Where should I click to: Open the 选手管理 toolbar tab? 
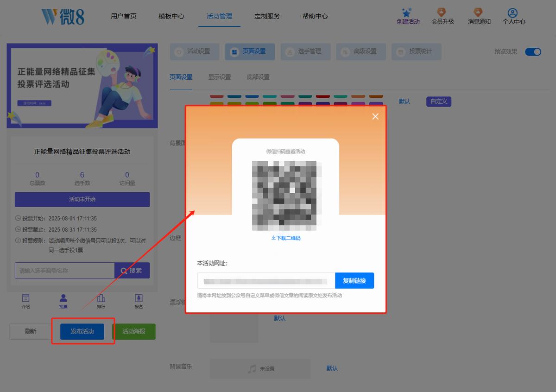(x=305, y=51)
